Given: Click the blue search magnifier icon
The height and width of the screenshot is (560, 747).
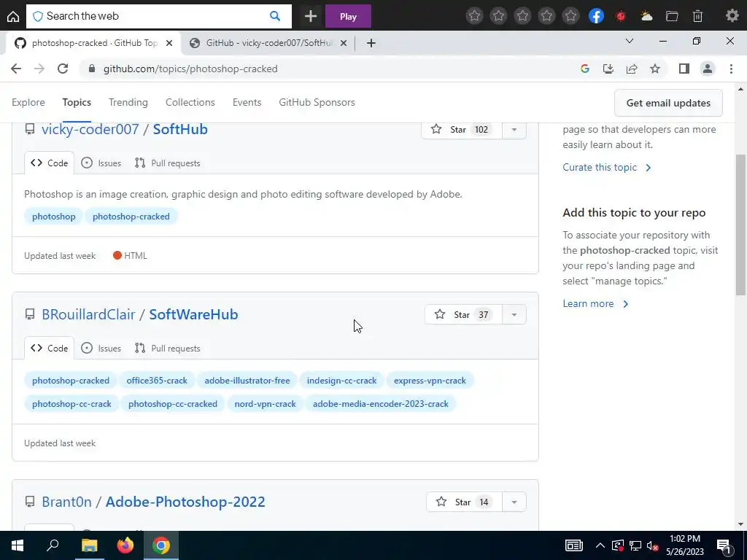Looking at the screenshot, I should (x=275, y=16).
